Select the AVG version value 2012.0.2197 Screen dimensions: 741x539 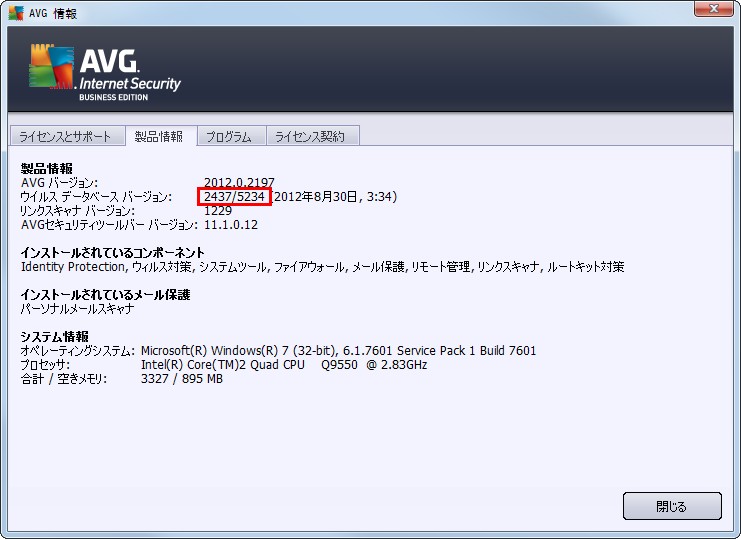click(239, 182)
